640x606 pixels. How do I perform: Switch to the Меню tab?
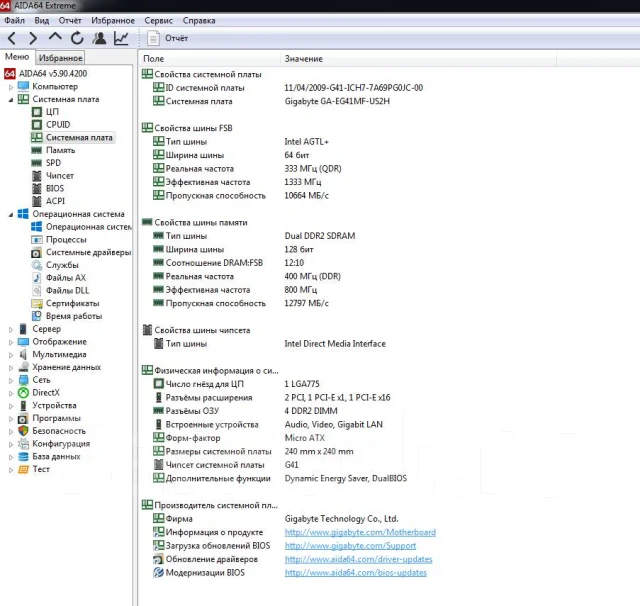pos(17,57)
